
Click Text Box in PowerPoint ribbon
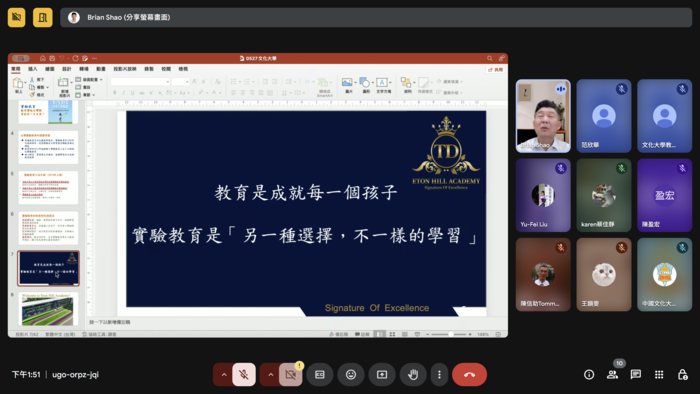pyautogui.click(x=383, y=85)
